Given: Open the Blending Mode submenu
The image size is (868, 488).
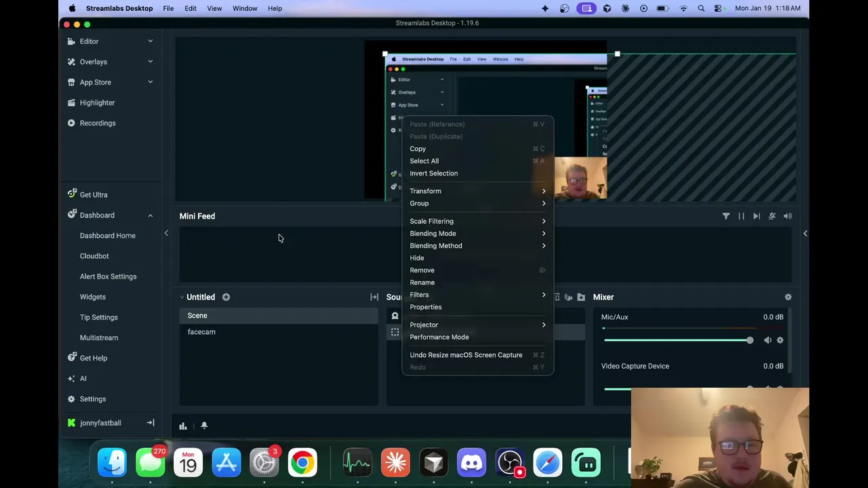Looking at the screenshot, I should coord(477,233).
